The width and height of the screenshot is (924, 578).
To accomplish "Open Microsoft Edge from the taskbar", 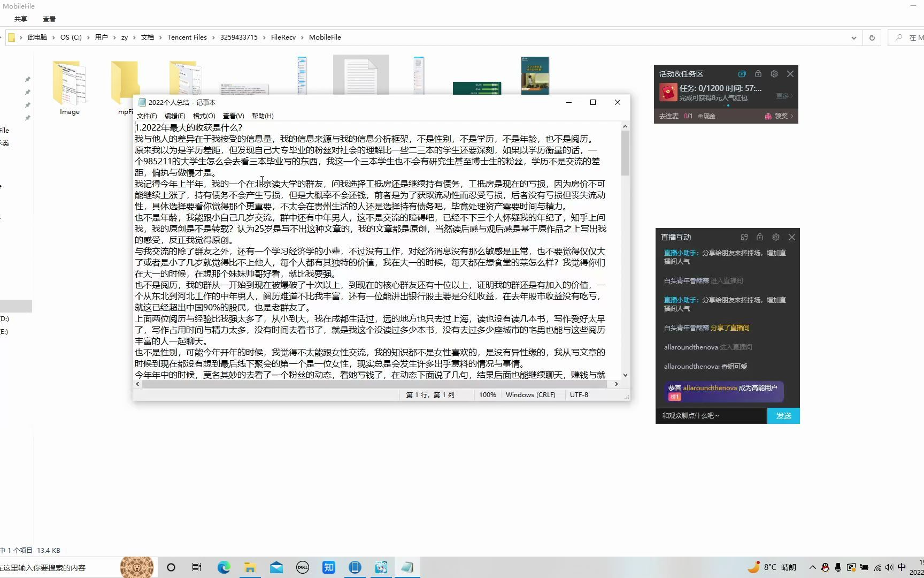I will (224, 567).
